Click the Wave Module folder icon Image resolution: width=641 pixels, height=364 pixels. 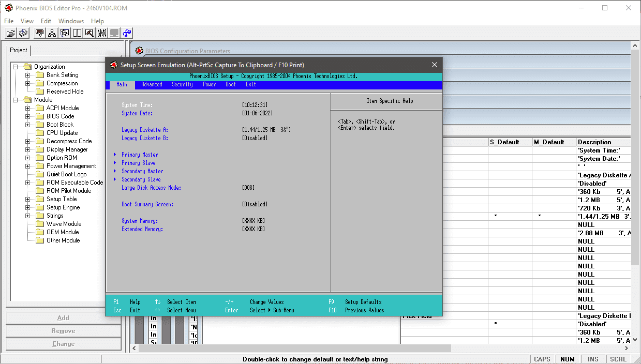pyautogui.click(x=40, y=224)
